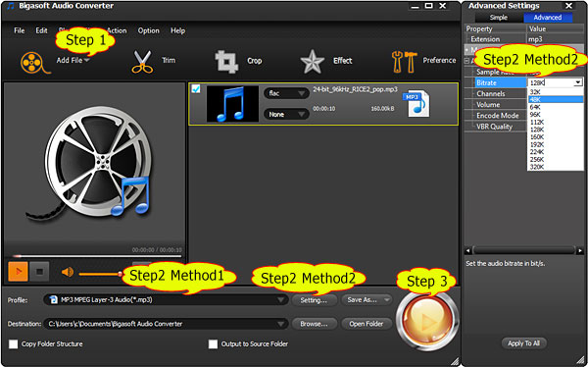Open the flac audio track dropdown
The width and height of the screenshot is (588, 367).
[x=286, y=93]
